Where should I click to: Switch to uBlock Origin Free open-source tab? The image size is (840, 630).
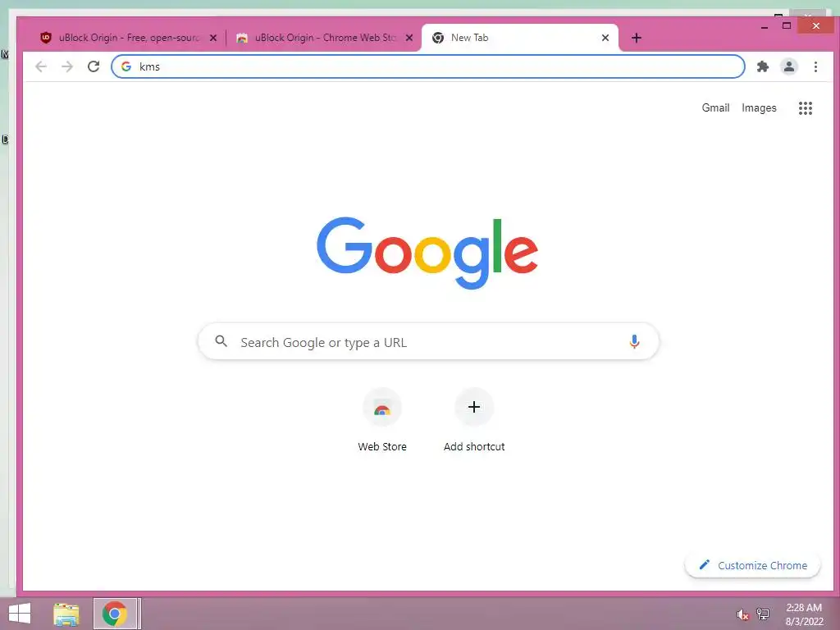(129, 38)
